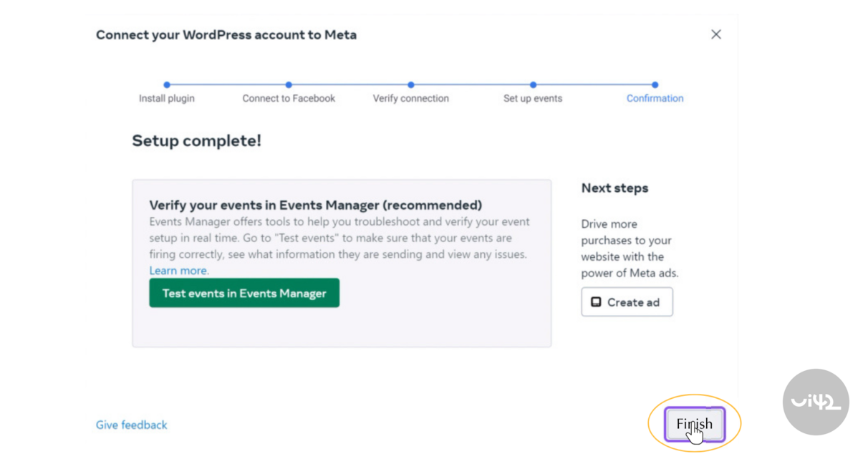Switch to Verify connection step label
Image resolution: width=868 pixels, height=454 pixels.
click(x=410, y=99)
